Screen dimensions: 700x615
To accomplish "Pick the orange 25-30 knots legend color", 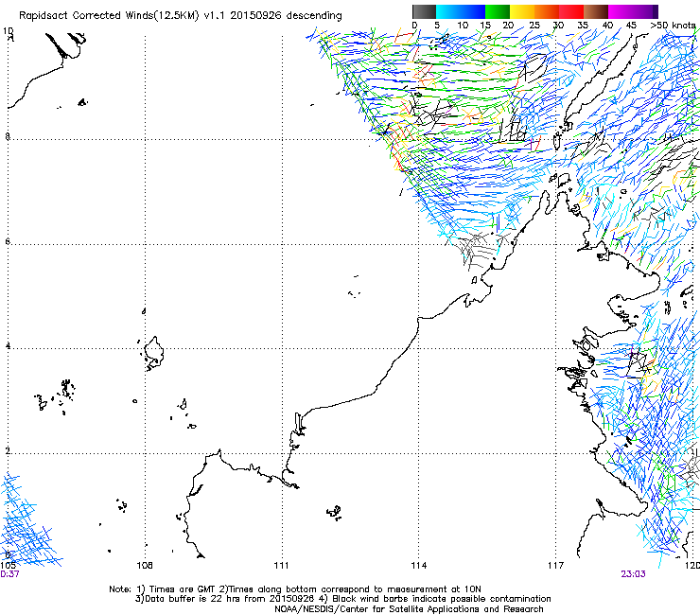I will click(x=547, y=11).
